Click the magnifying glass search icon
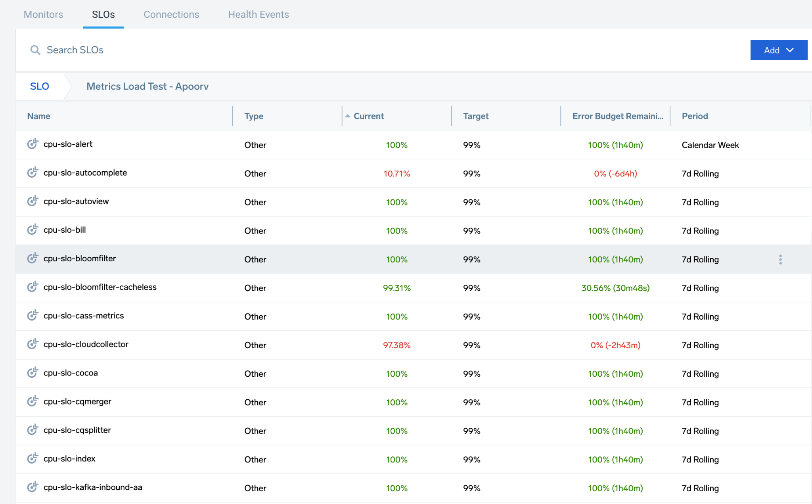The width and height of the screenshot is (812, 504). click(x=35, y=50)
